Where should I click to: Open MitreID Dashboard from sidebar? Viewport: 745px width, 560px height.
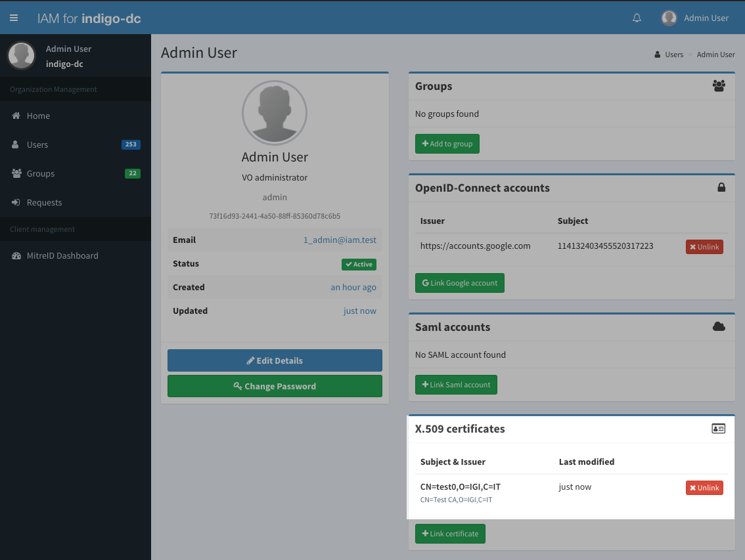[x=62, y=256]
